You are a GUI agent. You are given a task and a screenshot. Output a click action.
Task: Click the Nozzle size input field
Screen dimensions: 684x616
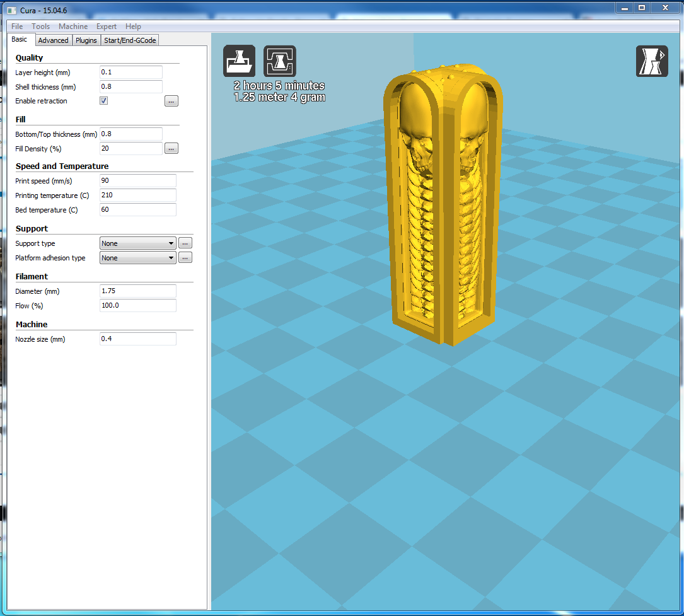[138, 339]
